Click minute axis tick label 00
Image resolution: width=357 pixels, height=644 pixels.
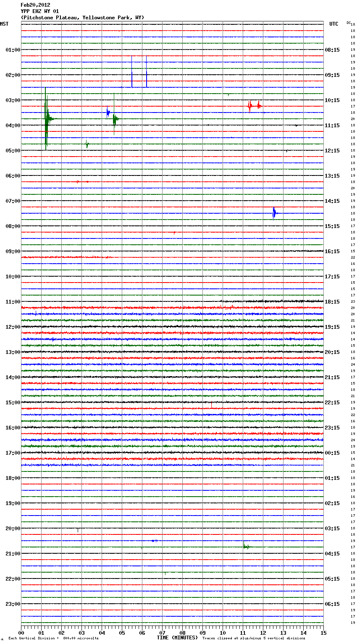21,633
